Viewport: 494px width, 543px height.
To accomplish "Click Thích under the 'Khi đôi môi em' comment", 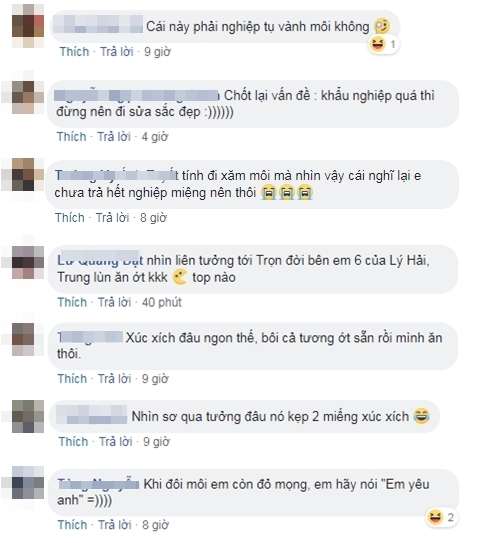I will (x=72, y=525).
